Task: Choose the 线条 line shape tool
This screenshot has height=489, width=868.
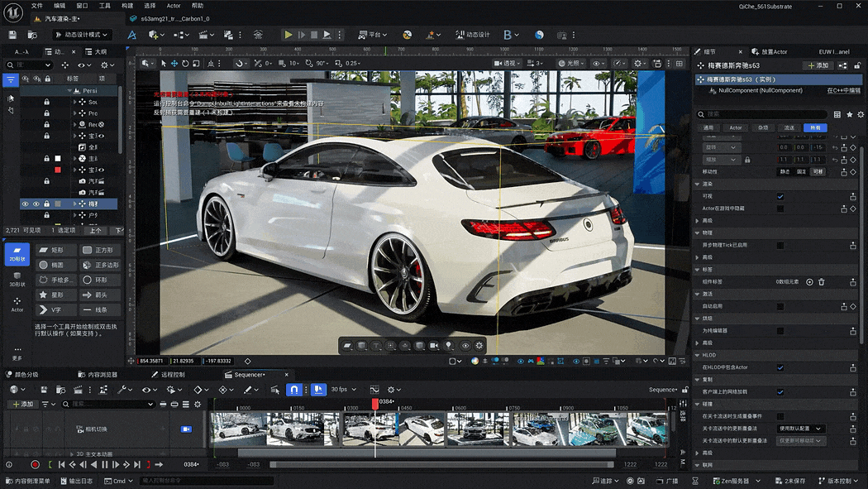Action: click(x=100, y=310)
